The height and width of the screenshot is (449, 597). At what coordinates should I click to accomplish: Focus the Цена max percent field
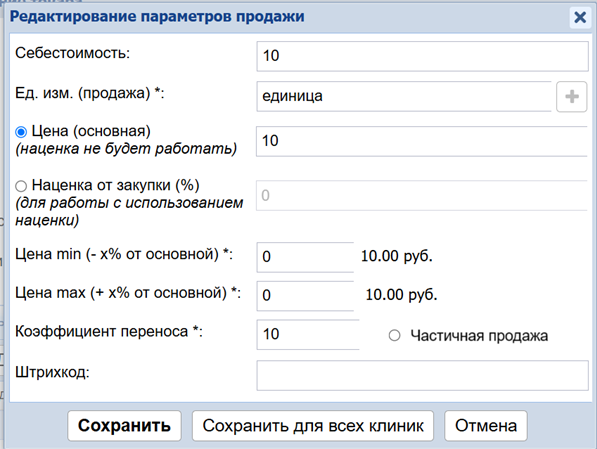click(x=305, y=296)
